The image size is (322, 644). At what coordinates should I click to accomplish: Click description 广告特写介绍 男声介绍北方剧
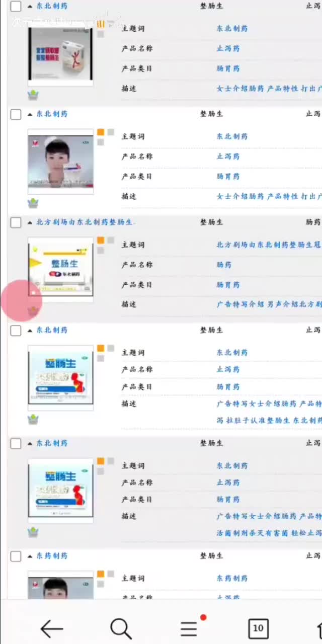tap(269, 304)
